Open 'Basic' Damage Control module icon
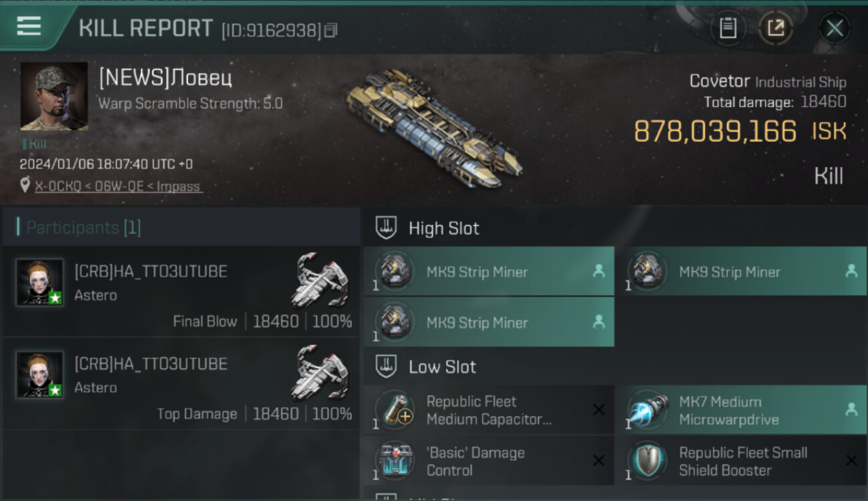The height and width of the screenshot is (501, 868). (x=395, y=462)
